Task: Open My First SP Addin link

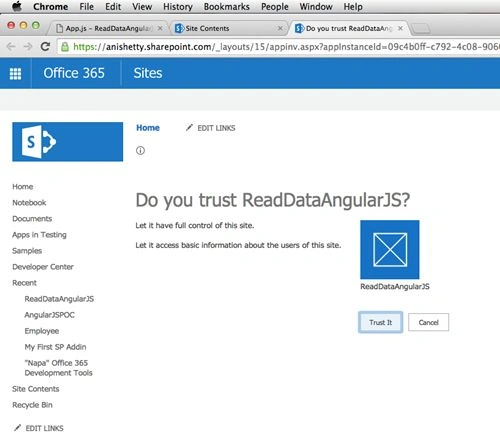Action: tap(55, 347)
